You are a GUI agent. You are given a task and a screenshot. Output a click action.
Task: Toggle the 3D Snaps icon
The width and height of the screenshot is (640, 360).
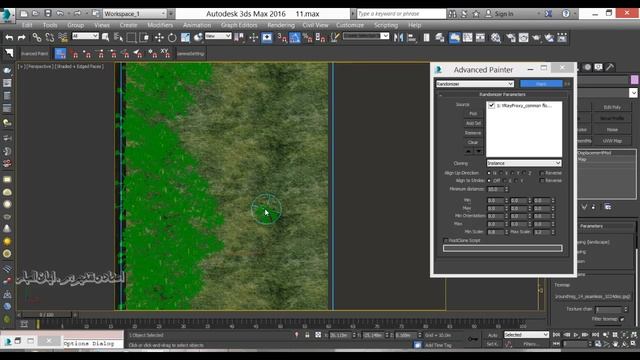[x=282, y=38]
